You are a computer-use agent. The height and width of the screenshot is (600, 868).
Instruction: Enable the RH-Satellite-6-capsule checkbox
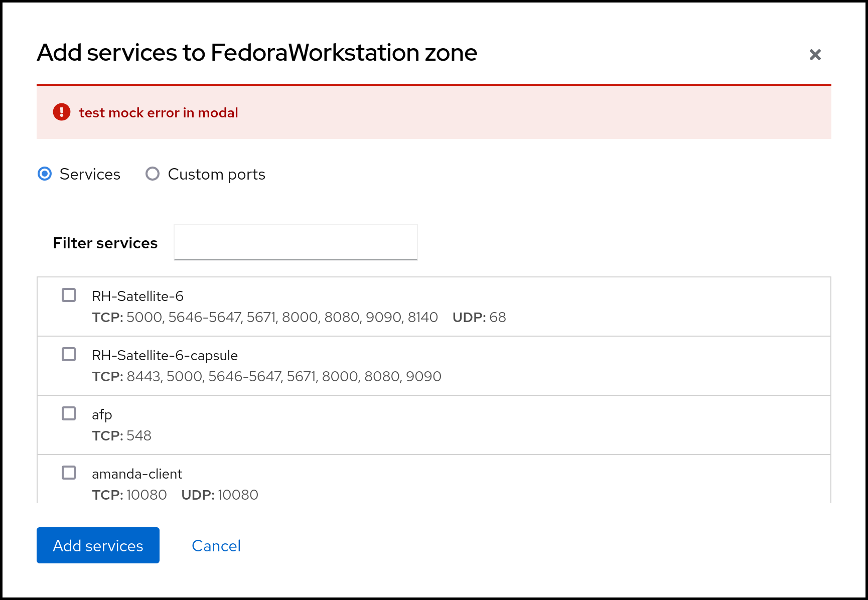coord(69,354)
